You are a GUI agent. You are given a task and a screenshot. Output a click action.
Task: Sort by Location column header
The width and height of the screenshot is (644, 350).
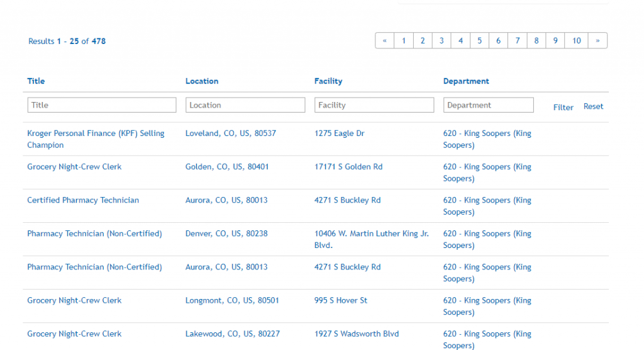(x=202, y=81)
